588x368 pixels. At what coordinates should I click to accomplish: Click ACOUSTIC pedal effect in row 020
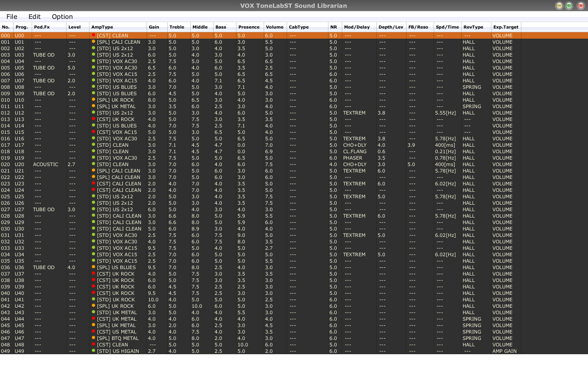click(45, 164)
